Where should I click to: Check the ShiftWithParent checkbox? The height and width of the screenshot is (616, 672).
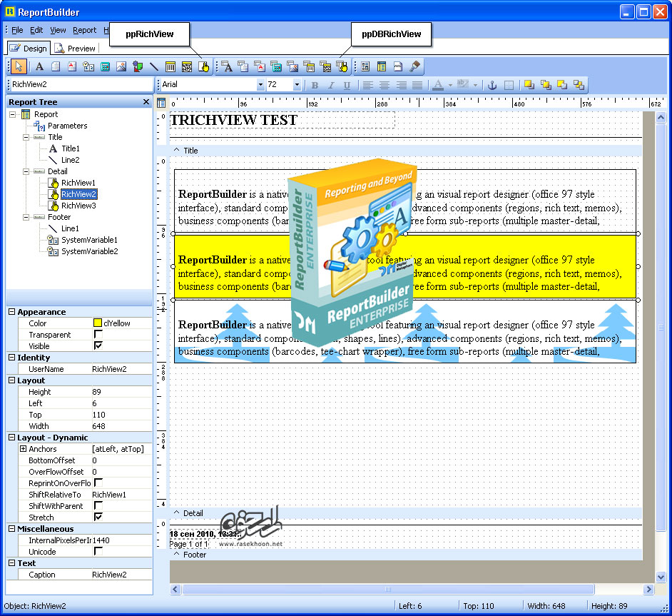(98, 505)
